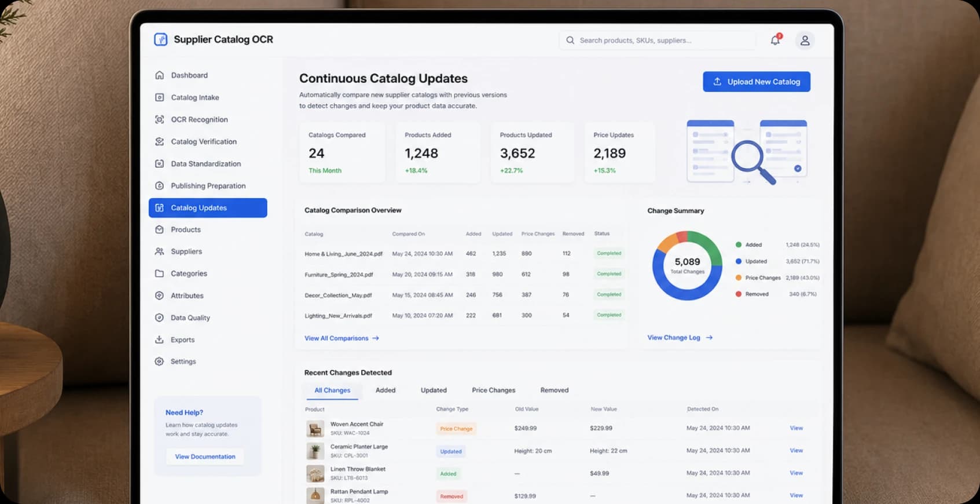This screenshot has height=504, width=980.
Task: Click Completed status for Home & Living catalog
Action: click(609, 254)
